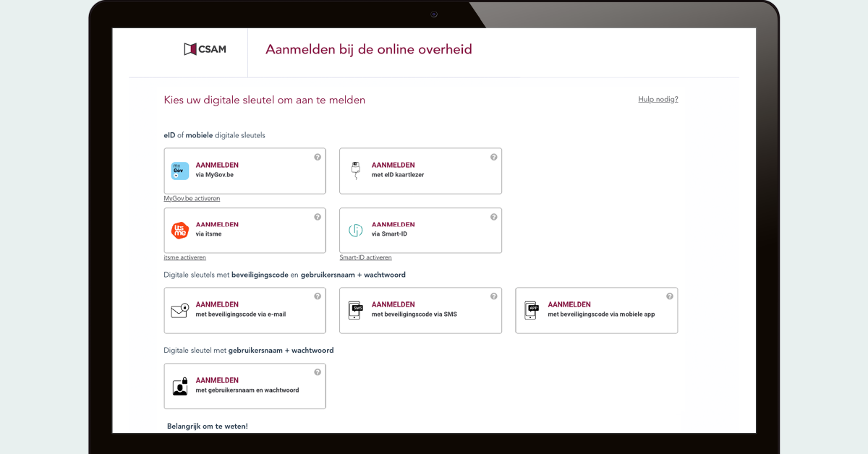Open help for Smart-ID sign-in
Screen dimensions: 868x454
(494, 217)
